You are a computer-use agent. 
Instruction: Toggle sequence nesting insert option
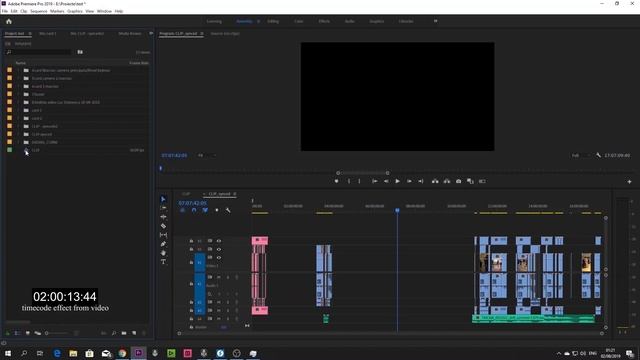pyautogui.click(x=182, y=210)
